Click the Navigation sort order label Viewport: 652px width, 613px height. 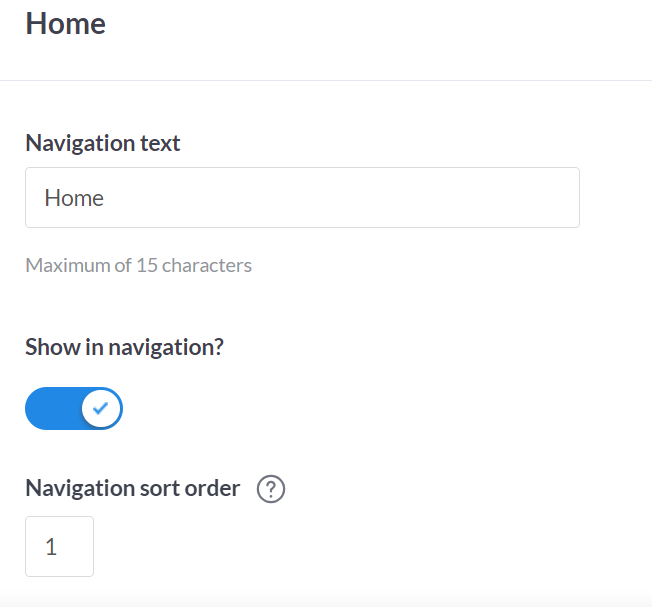[x=133, y=489]
